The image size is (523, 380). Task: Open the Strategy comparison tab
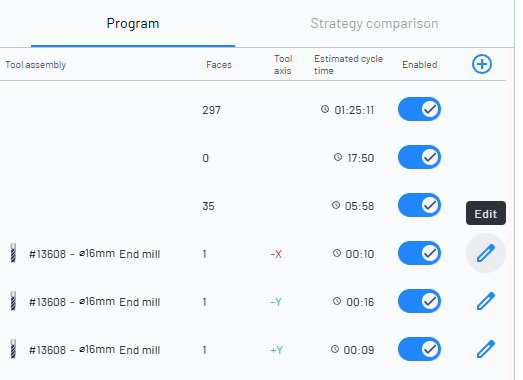click(374, 24)
